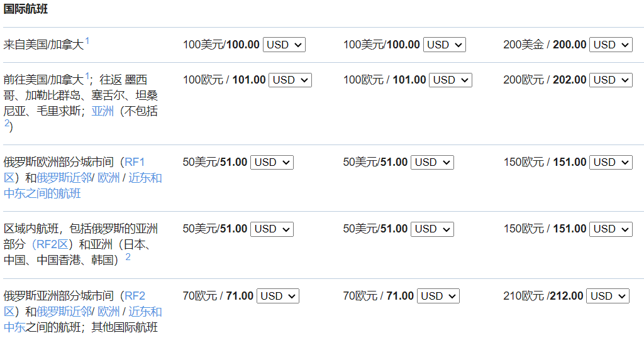Expand middle-column USD dropdown in 区域内航班 row

[x=432, y=229]
